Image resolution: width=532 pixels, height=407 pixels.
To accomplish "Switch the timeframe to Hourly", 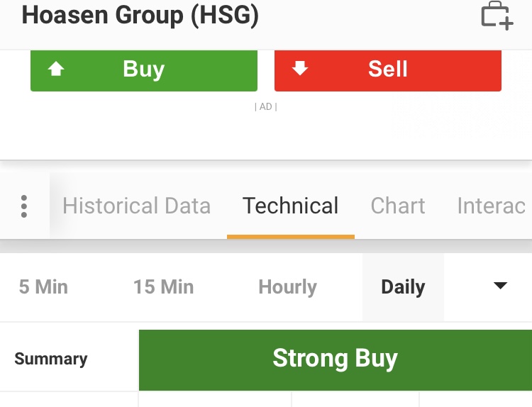I will coord(287,286).
